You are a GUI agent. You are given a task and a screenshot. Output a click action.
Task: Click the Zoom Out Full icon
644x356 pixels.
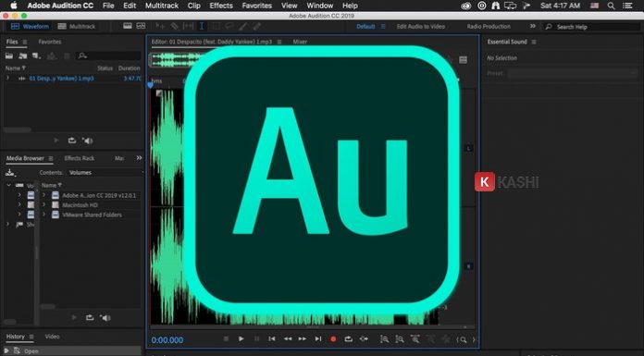[415, 339]
